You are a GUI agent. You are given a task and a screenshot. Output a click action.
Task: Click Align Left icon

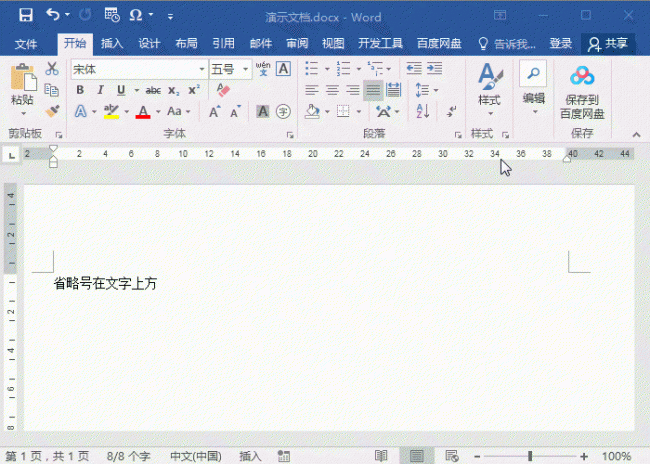[x=312, y=90]
